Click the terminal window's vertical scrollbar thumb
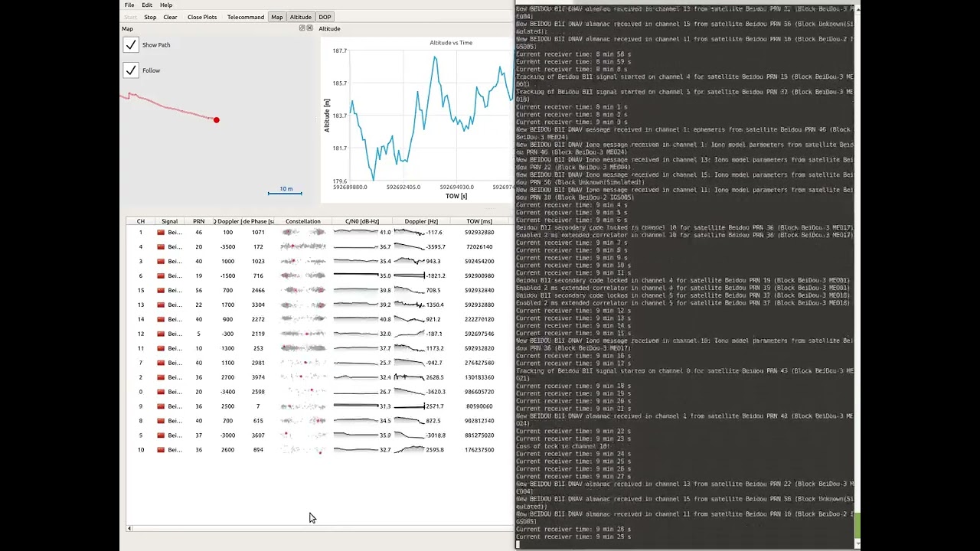Viewport: 980px width, 551px height. [x=857, y=525]
